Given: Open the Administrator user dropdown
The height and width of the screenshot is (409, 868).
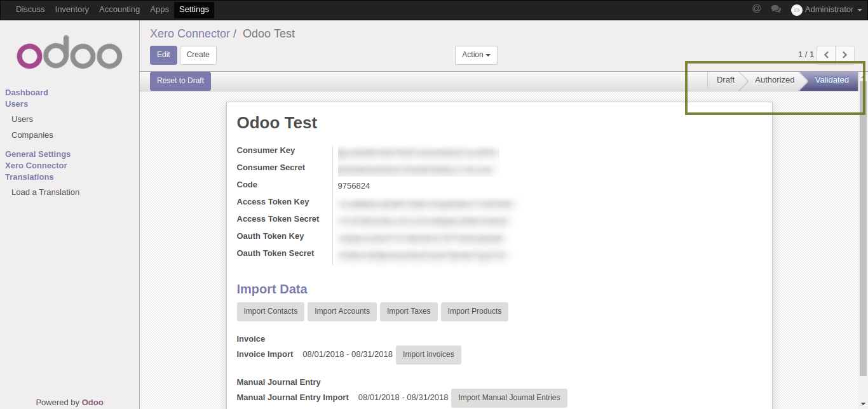Looking at the screenshot, I should click(827, 10).
